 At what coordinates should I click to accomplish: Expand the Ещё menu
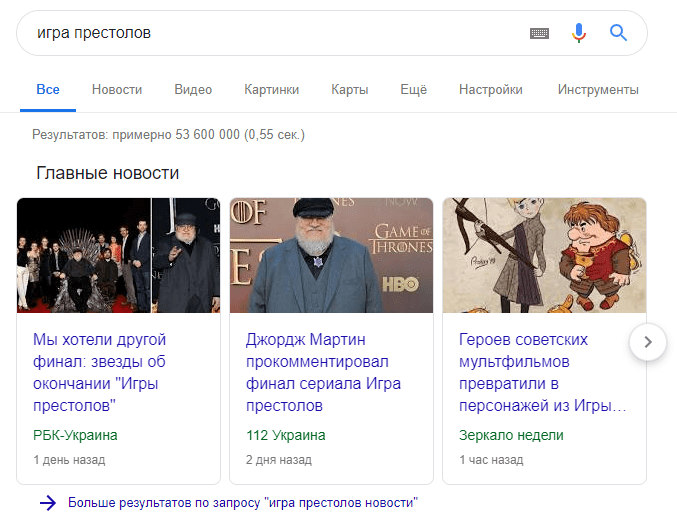(414, 89)
